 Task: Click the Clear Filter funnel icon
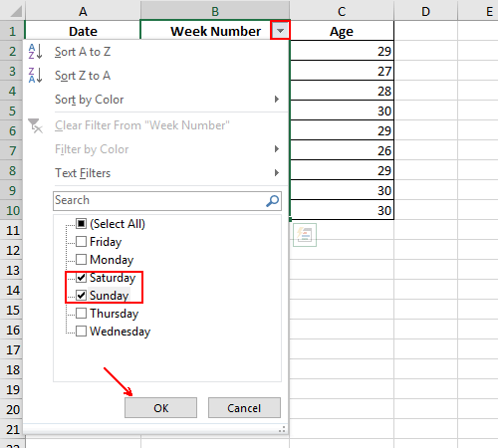35,125
